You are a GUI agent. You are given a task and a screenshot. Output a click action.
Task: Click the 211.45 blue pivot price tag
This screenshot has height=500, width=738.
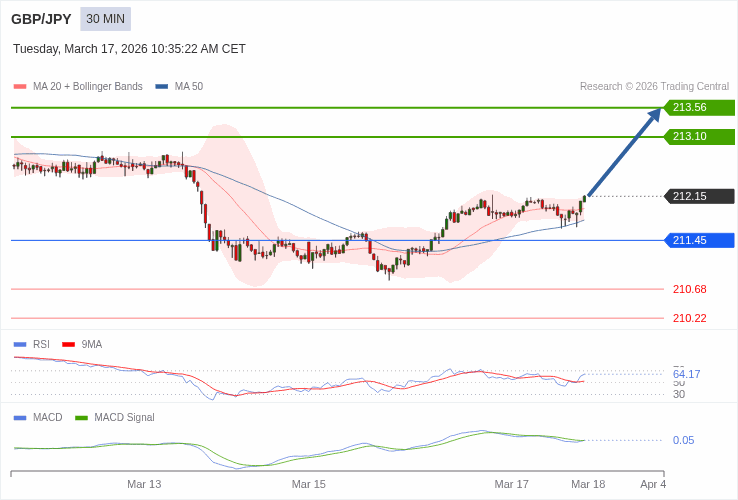[x=699, y=240]
